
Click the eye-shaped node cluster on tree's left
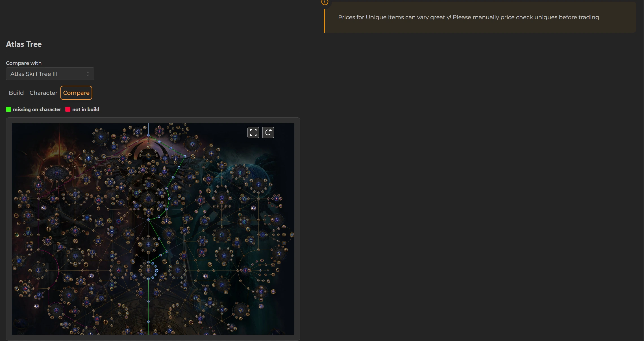[x=57, y=173]
